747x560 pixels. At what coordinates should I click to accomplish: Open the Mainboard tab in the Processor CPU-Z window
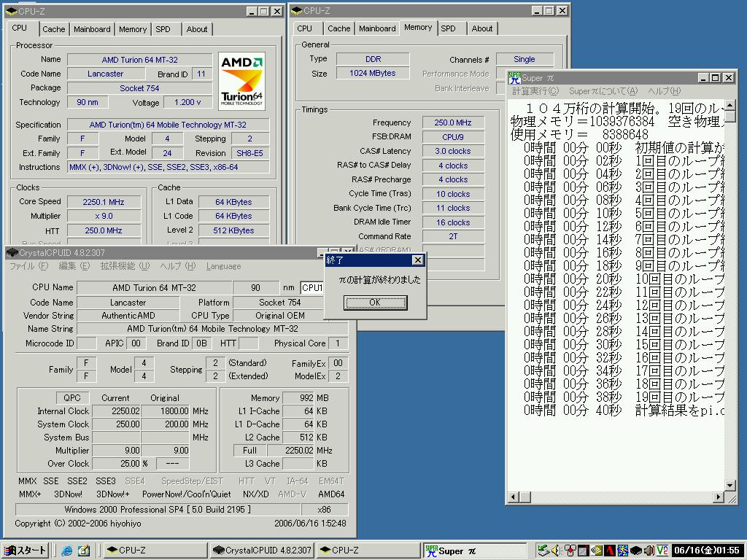[92, 29]
